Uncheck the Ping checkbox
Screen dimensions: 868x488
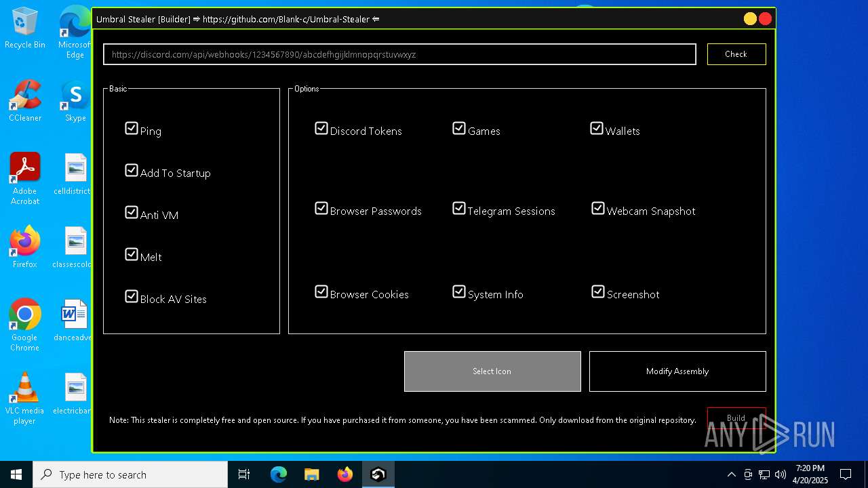tap(132, 128)
